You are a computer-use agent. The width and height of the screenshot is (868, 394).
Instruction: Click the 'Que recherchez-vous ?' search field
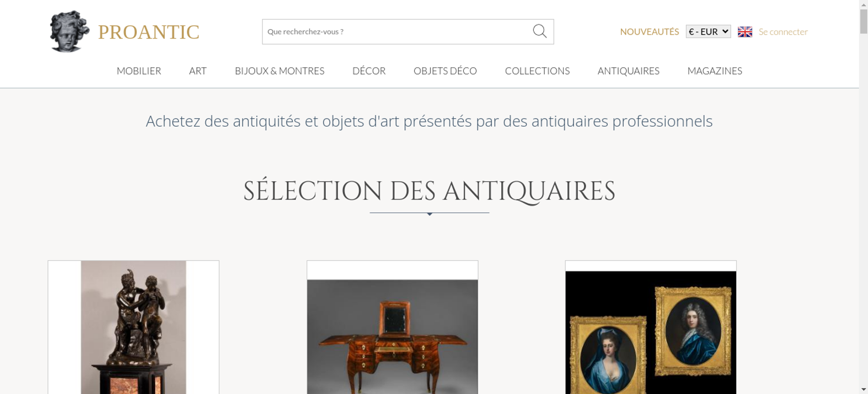397,32
